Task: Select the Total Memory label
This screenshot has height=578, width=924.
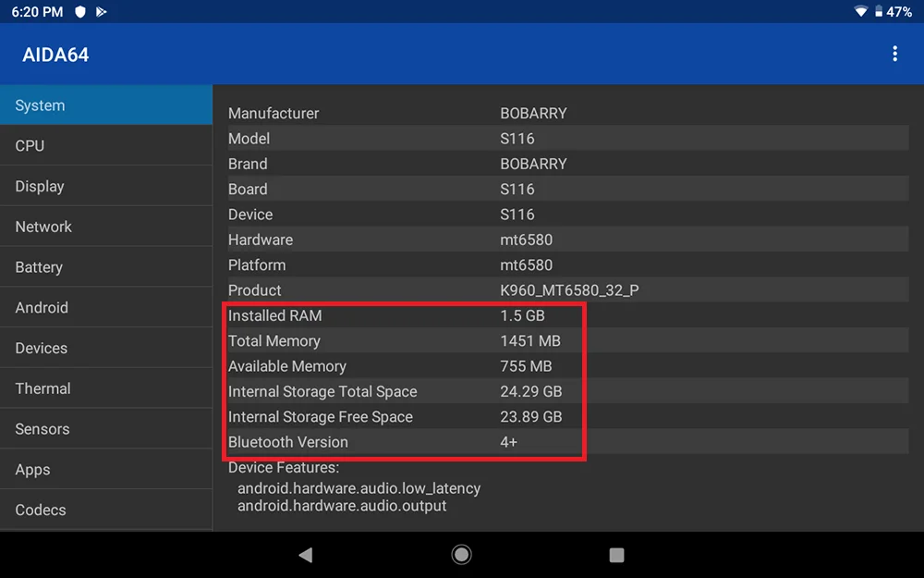Action: click(x=274, y=341)
